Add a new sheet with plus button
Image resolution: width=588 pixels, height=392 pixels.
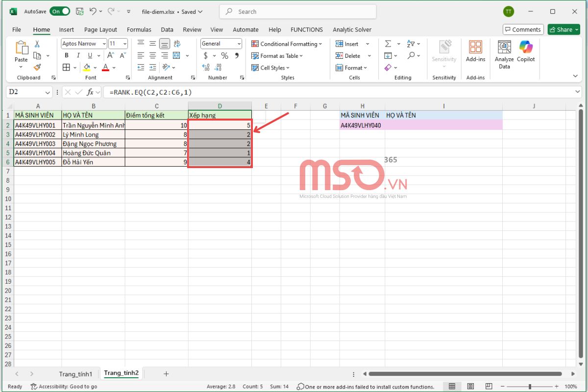pos(166,374)
